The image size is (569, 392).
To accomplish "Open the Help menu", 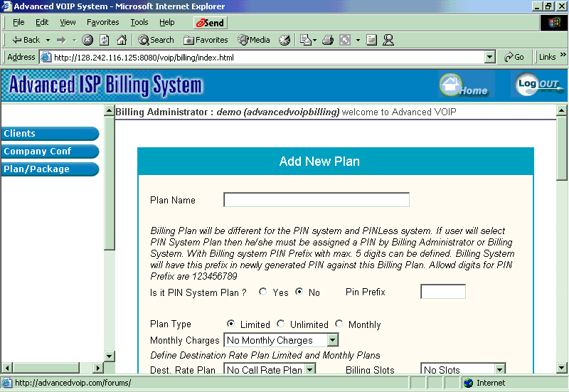I will [x=167, y=23].
